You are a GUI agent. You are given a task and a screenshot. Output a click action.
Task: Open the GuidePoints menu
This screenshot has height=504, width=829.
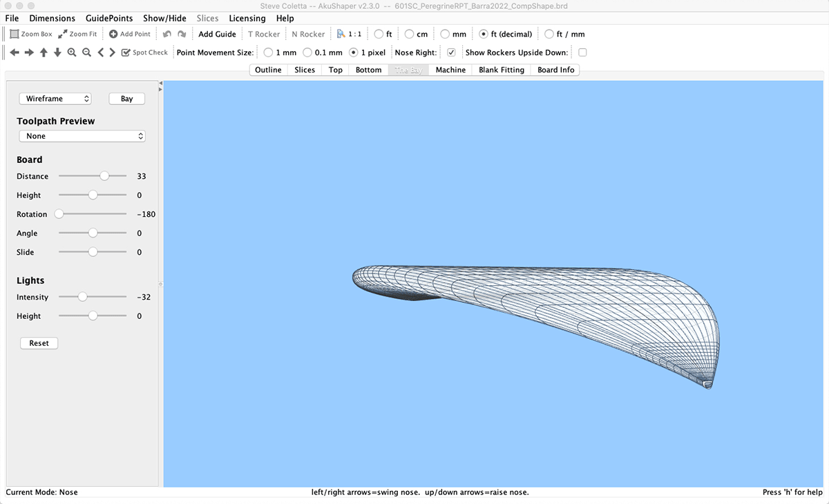[x=109, y=19]
